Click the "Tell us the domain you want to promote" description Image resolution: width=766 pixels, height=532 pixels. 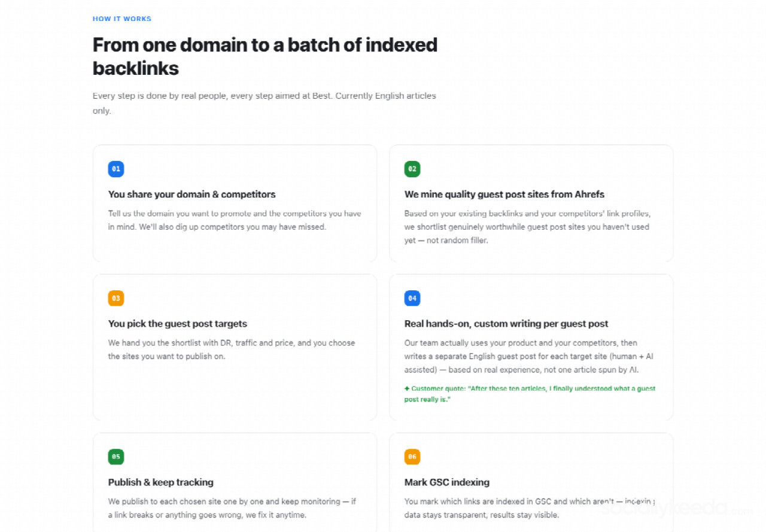click(235, 220)
